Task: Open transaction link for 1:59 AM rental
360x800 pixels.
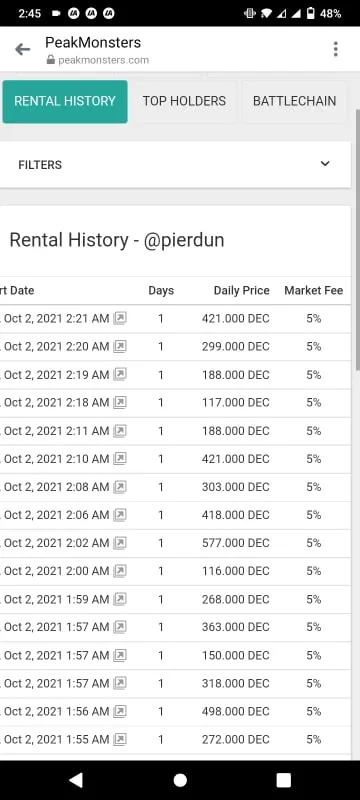Action: 120,599
